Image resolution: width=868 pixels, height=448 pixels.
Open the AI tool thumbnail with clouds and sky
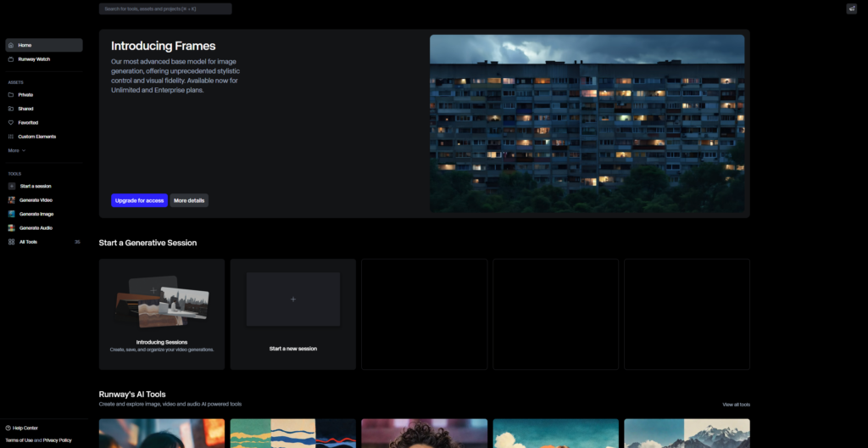pos(556,434)
